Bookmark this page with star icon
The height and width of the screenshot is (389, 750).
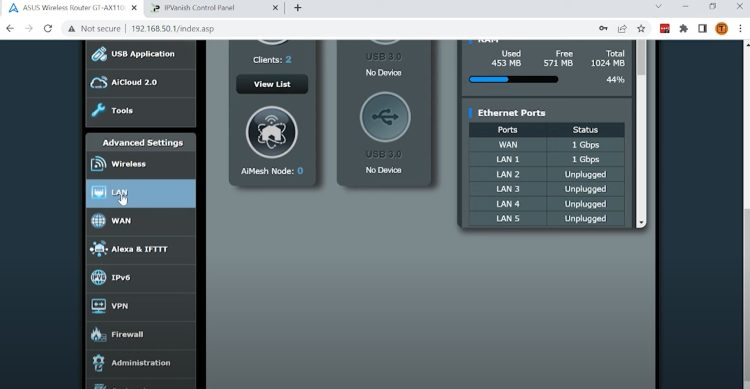point(641,29)
